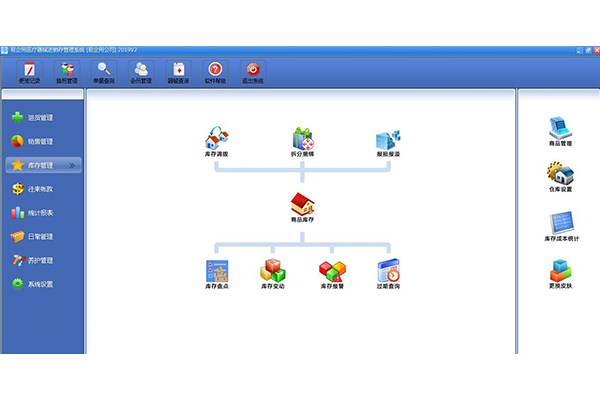Open 换班管理 shift management in toolbar
The height and width of the screenshot is (400, 600).
(x=67, y=73)
